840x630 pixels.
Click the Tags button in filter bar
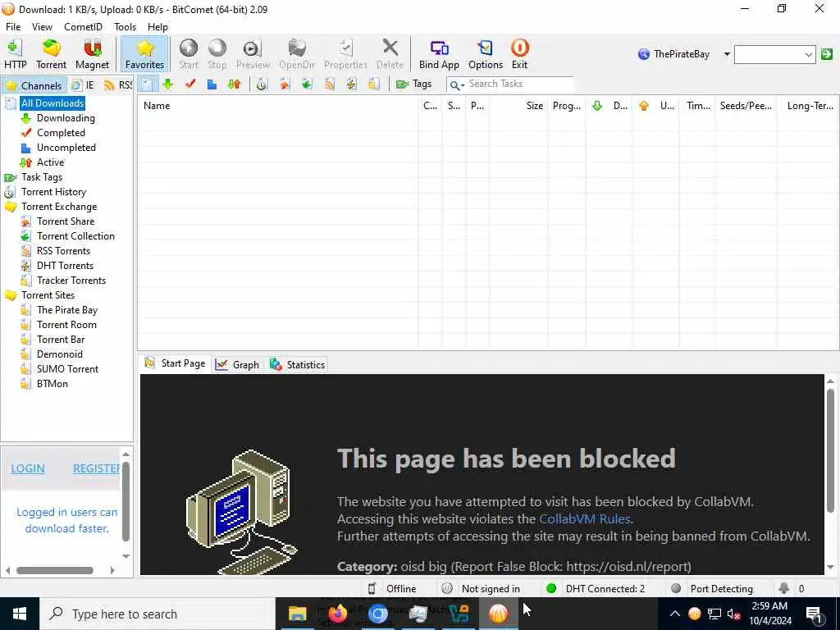pos(414,84)
